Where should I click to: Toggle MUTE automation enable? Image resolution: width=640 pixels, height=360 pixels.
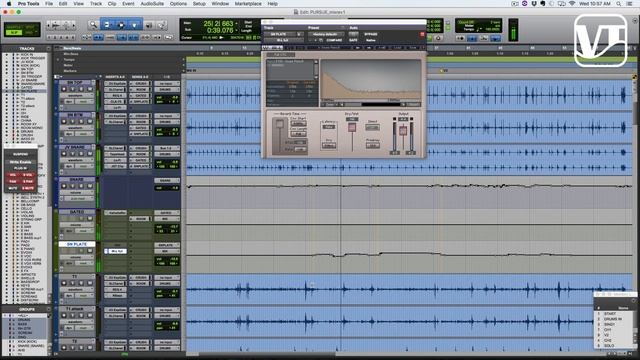pyautogui.click(x=13, y=188)
